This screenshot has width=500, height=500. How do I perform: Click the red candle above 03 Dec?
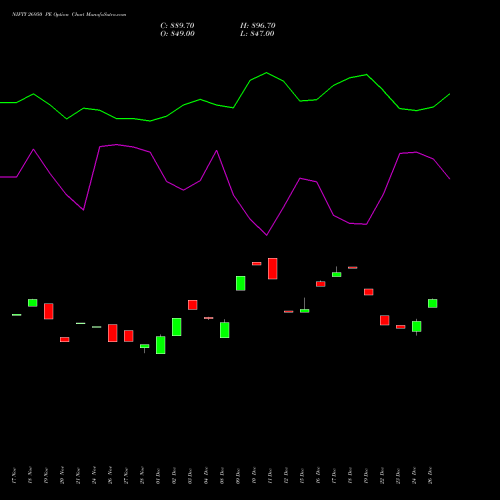click(x=193, y=305)
